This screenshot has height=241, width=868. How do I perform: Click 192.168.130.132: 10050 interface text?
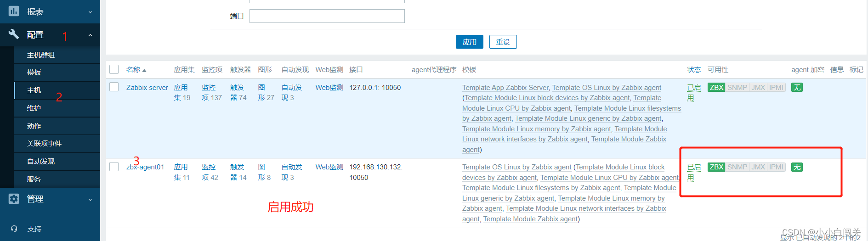(376, 172)
